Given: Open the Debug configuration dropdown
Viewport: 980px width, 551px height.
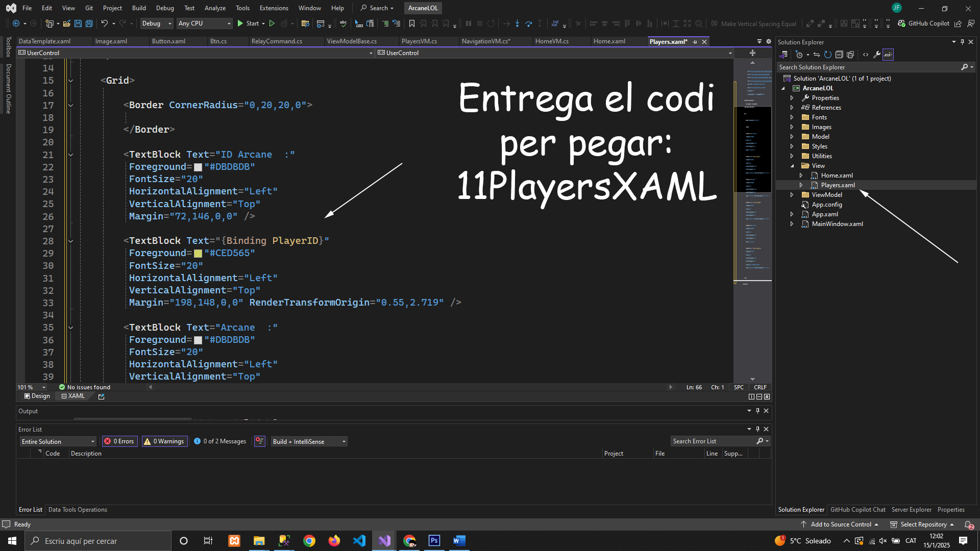Looking at the screenshot, I should click(x=157, y=23).
